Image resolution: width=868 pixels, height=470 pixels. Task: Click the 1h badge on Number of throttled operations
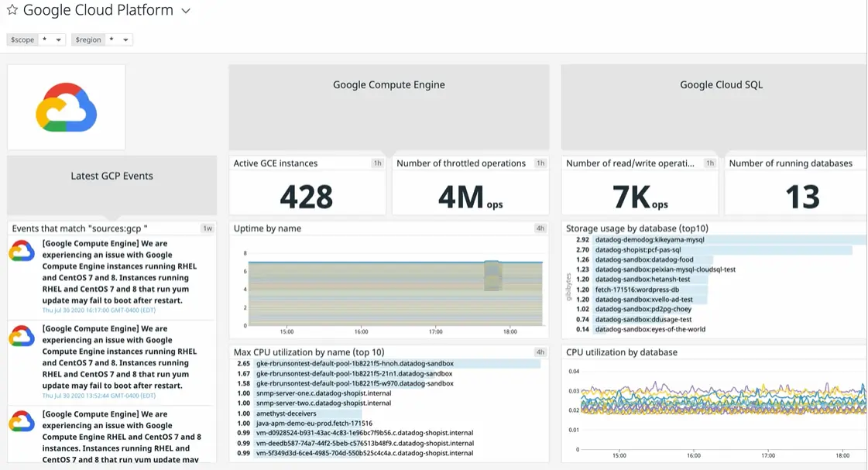[x=540, y=163]
